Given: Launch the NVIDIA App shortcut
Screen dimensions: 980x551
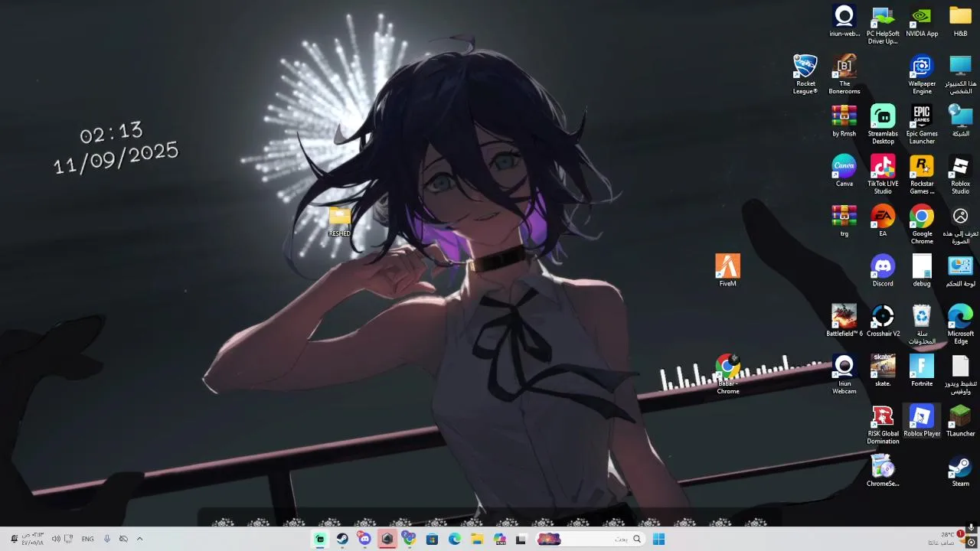Looking at the screenshot, I should 922,21.
